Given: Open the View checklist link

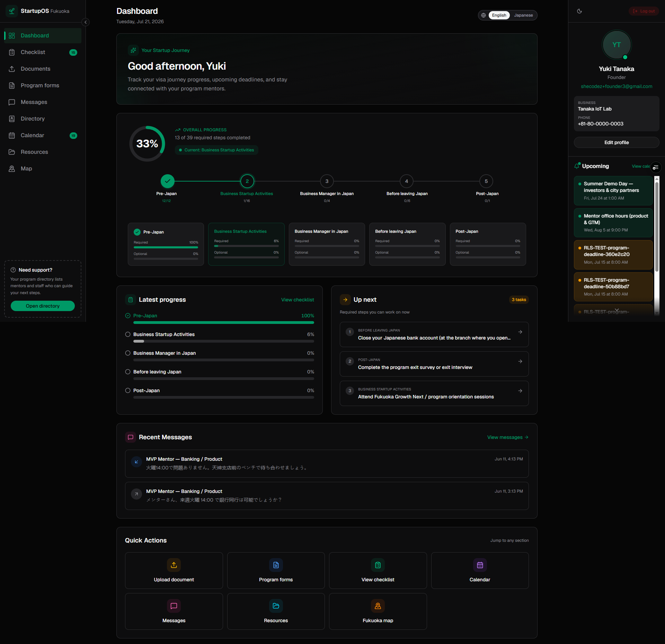Looking at the screenshot, I should [298, 300].
